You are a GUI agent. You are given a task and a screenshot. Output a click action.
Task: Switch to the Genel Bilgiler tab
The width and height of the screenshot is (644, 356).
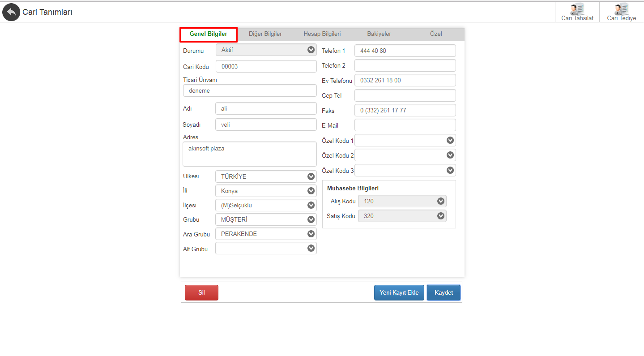[209, 34]
